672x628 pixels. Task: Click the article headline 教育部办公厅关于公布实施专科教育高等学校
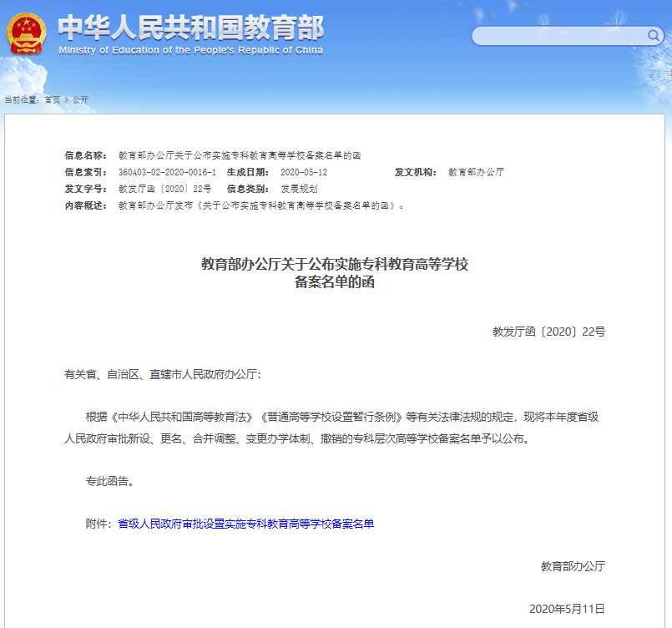click(x=335, y=264)
